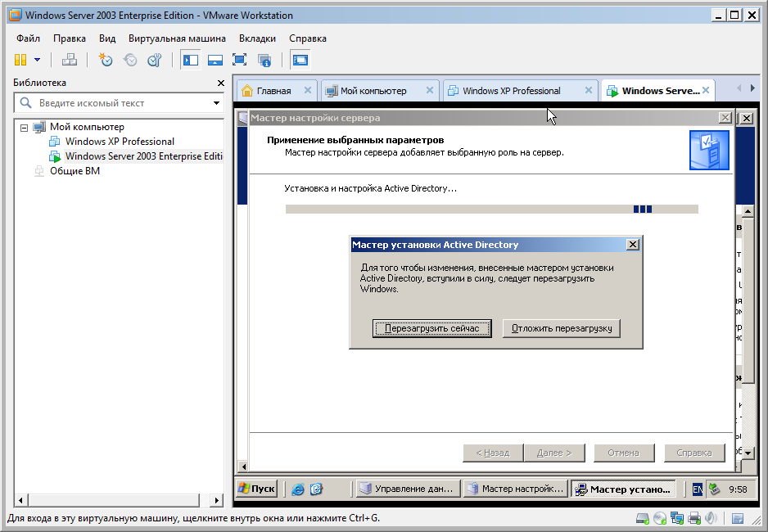Screen dimensions: 768x532
Task: Switch to the Главная tab
Action: click(x=273, y=91)
